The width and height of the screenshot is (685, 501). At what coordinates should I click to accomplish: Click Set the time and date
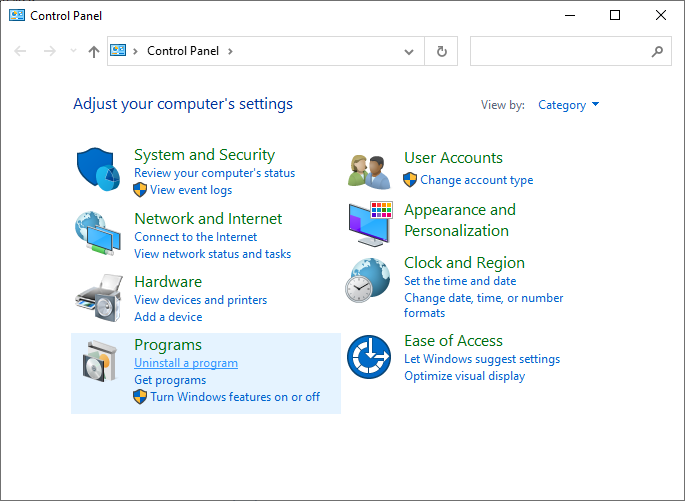[460, 281]
